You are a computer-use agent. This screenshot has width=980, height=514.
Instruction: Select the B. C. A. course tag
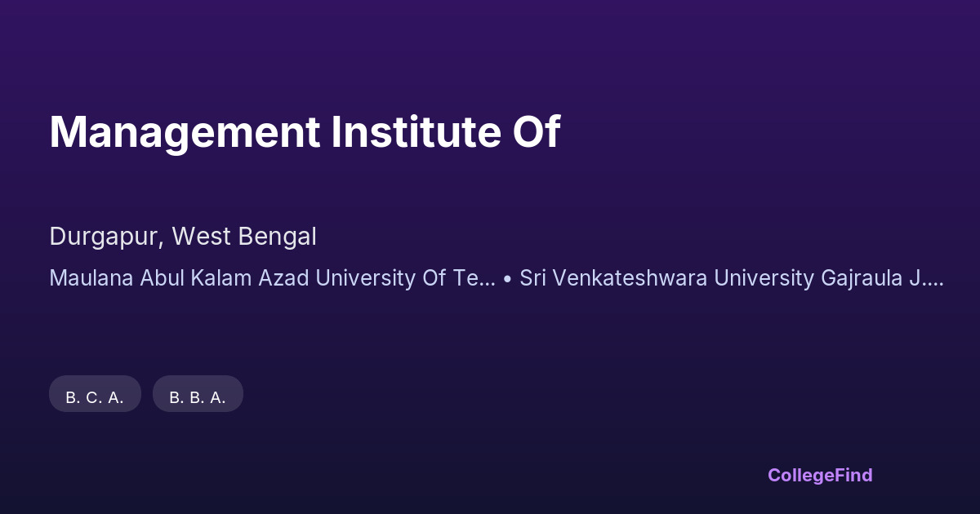coord(95,397)
